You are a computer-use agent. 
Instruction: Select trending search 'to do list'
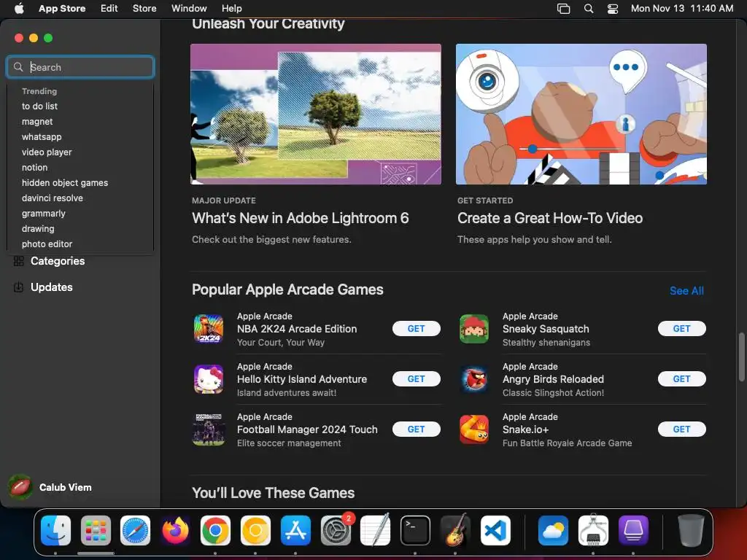[x=39, y=106]
